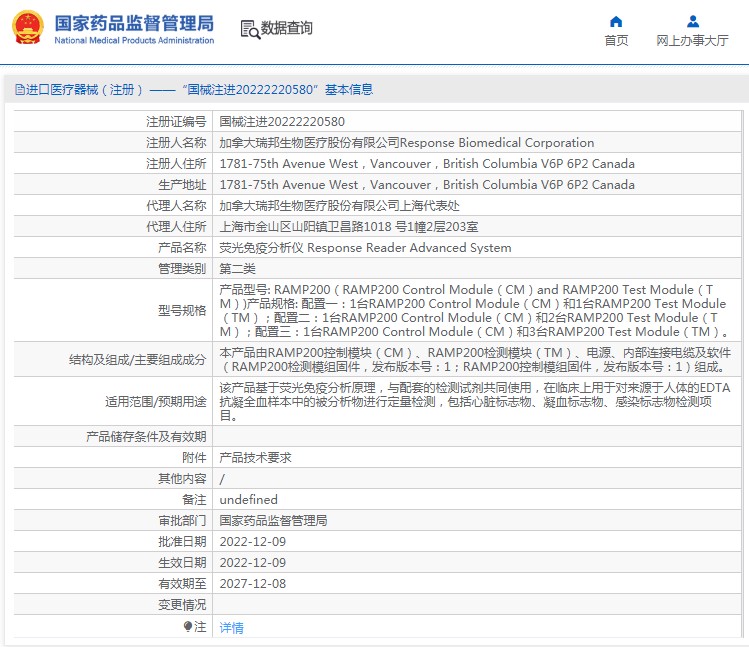Click the 注册人名称 row label

(176, 142)
